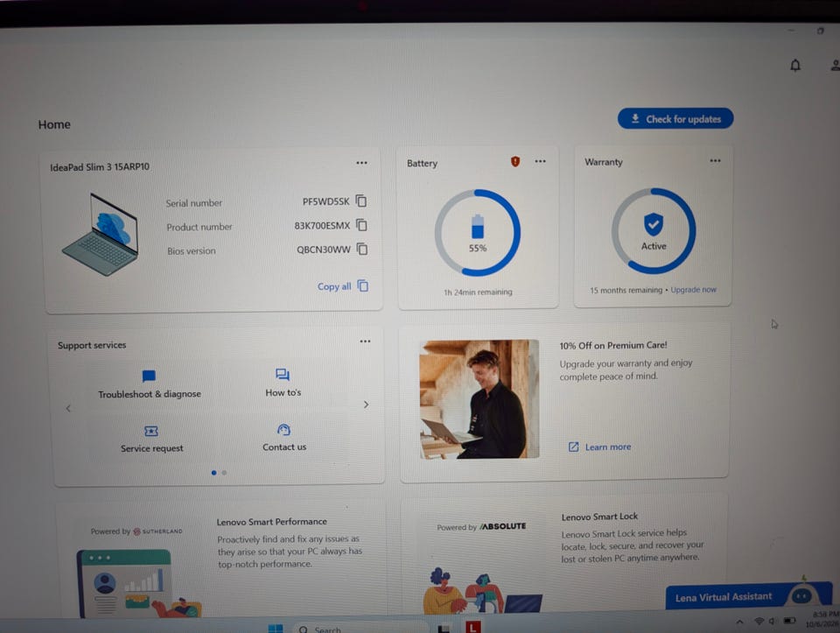Click the Upgrade now warranty link
The width and height of the screenshot is (840, 633).
(x=693, y=290)
